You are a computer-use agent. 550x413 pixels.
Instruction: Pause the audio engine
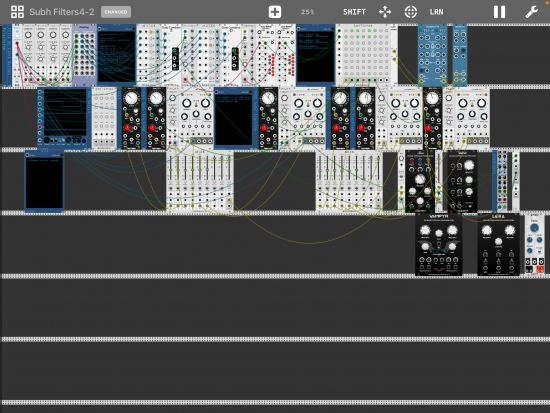click(x=499, y=12)
